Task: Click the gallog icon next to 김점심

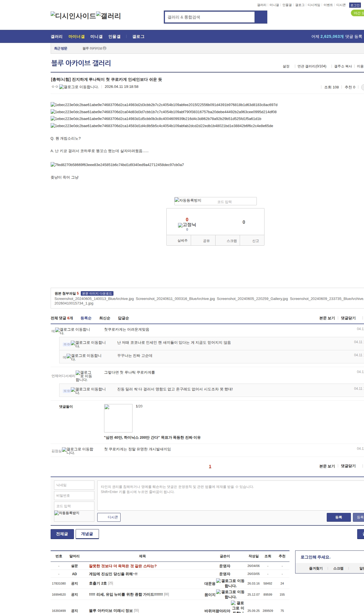Action: [78, 451]
